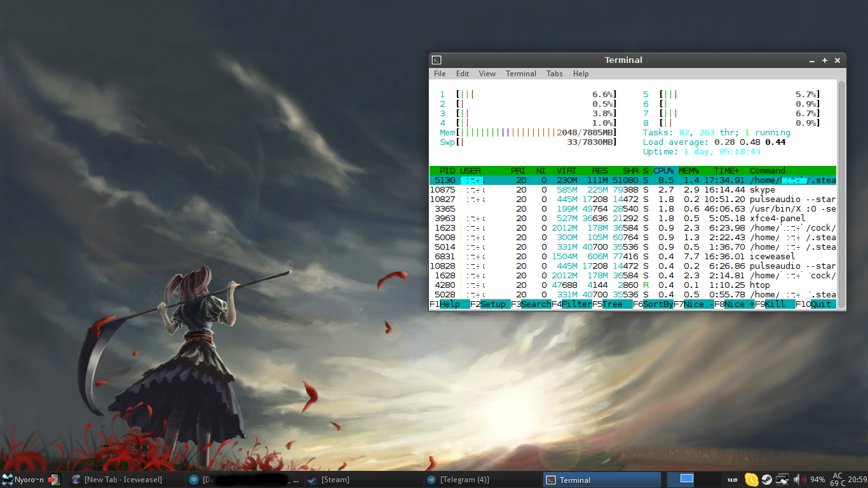Click the Steam icon on the Steam taskbar button
This screenshot has width=868, height=488.
312,480
